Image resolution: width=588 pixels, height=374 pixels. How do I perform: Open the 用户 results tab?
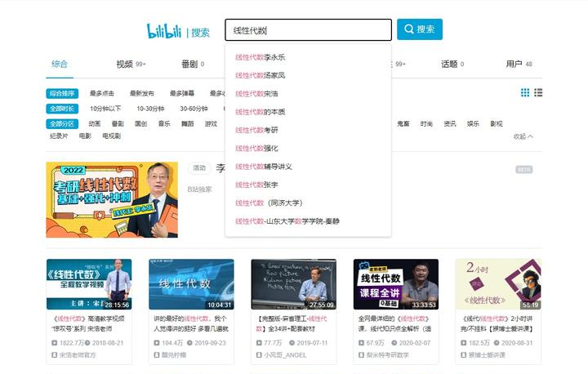point(519,65)
